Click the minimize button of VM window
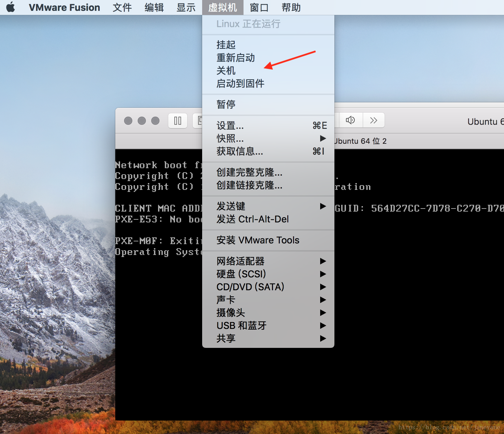Image resolution: width=504 pixels, height=434 pixels. click(142, 121)
